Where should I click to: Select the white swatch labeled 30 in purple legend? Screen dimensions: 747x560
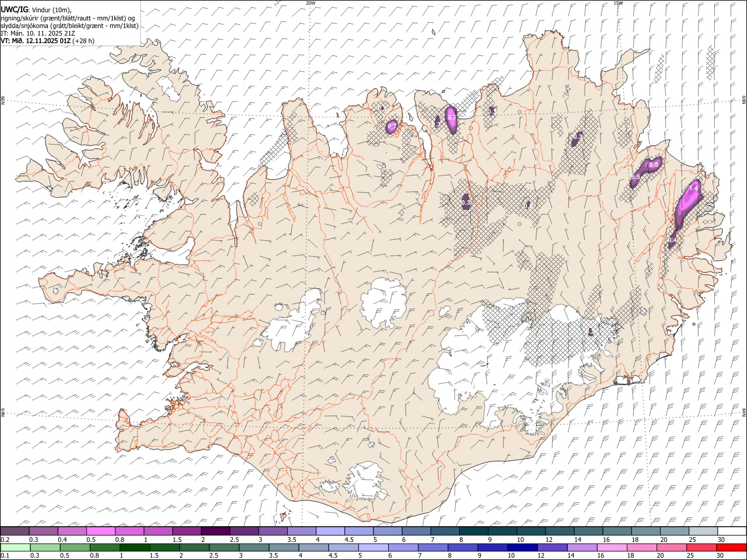tap(732, 531)
